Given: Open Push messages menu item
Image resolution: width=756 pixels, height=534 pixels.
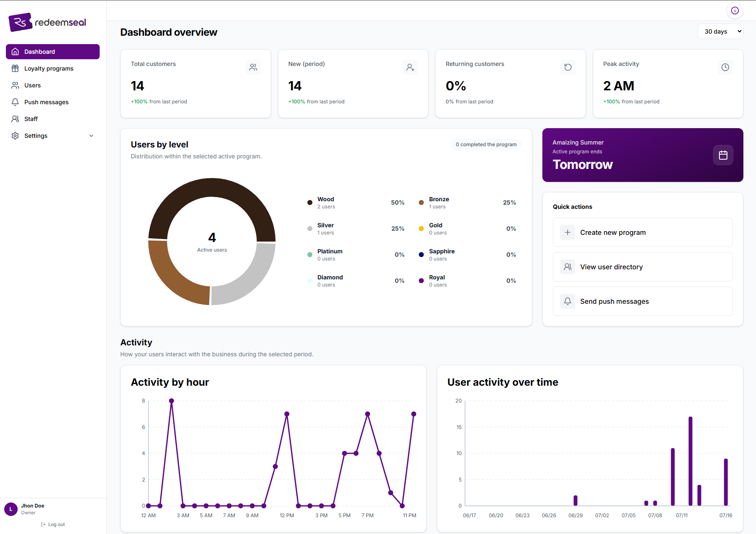Looking at the screenshot, I should pos(53,102).
